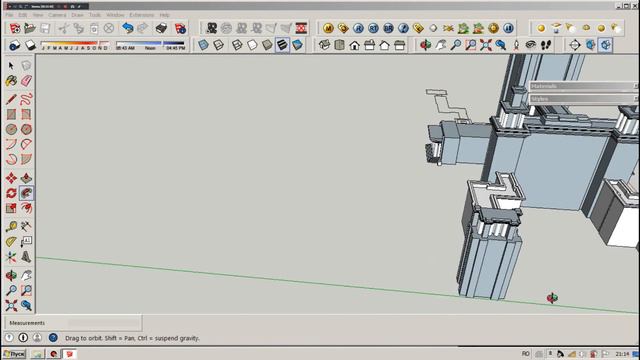Click Zoom Extents in top camera toolbar

(x=486, y=45)
